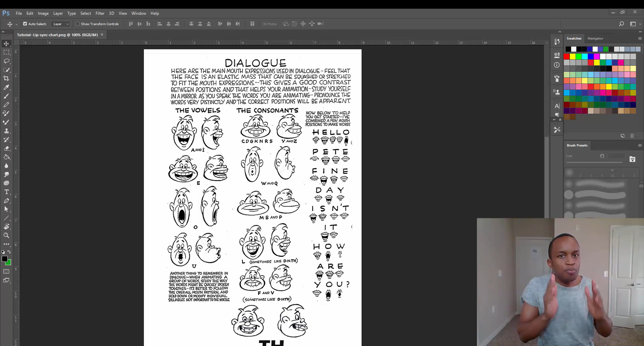
Task: Enable Show Transform Controls checkbox
Action: point(78,24)
